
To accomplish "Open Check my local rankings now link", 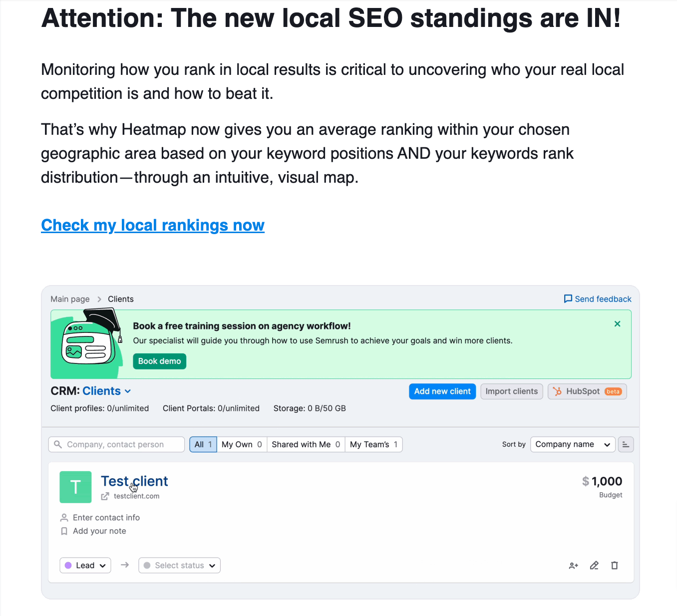I will [x=153, y=226].
